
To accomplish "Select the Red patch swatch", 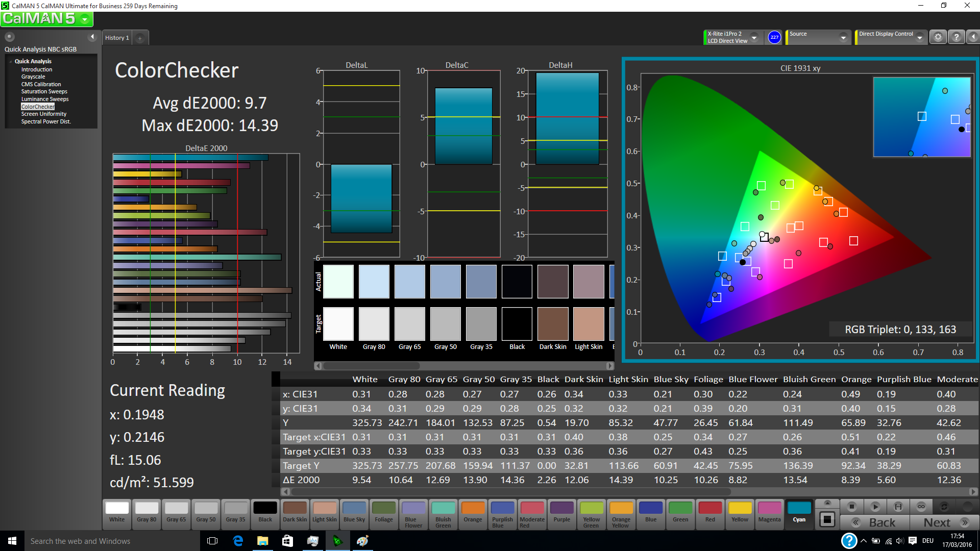I will tap(710, 514).
